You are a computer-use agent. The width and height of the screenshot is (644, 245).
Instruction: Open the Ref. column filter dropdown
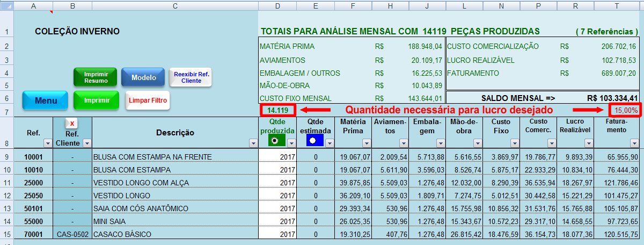47,143
